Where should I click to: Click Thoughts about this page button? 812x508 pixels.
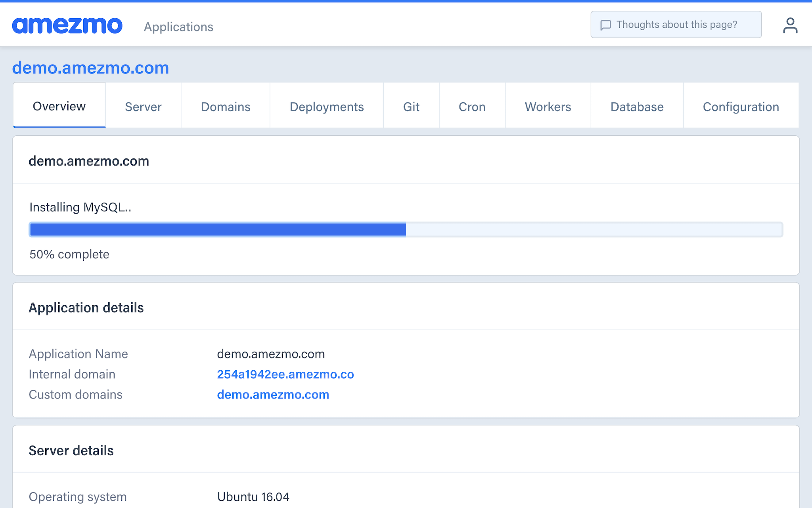676,25
